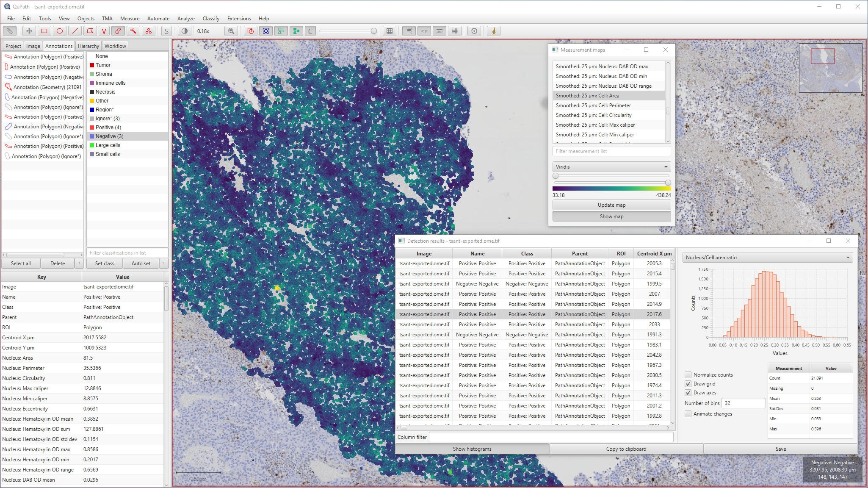The height and width of the screenshot is (488, 868).
Task: Select the Ellipse drawing tool
Action: [x=60, y=31]
